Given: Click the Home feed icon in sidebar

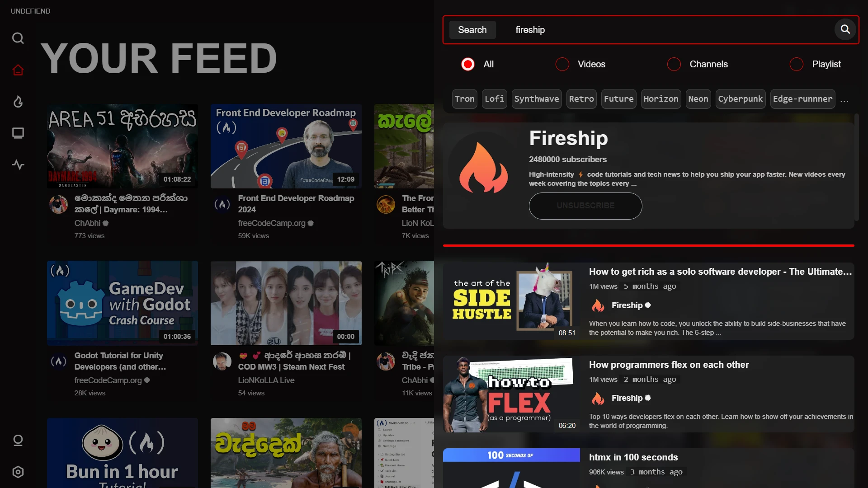Looking at the screenshot, I should pyautogui.click(x=17, y=70).
